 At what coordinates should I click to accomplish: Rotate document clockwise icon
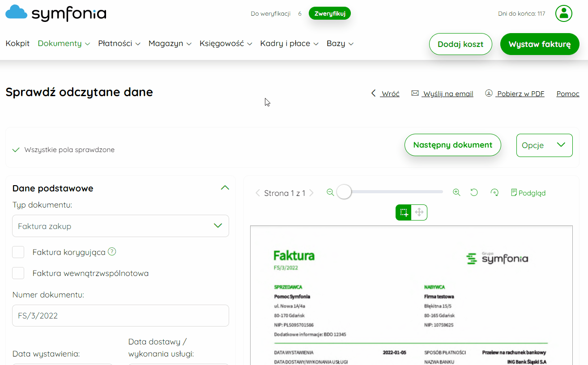[494, 192]
